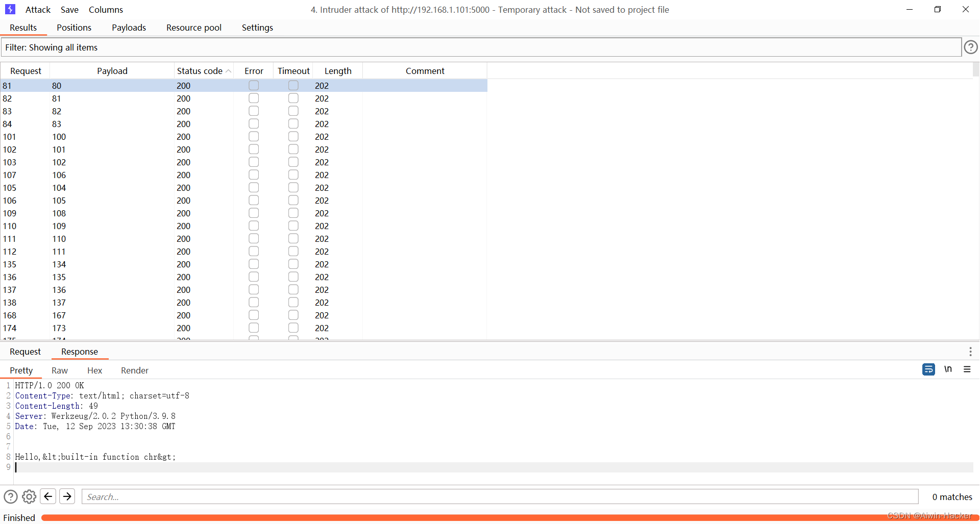Toggle Error checkbox for request 107

(x=254, y=174)
